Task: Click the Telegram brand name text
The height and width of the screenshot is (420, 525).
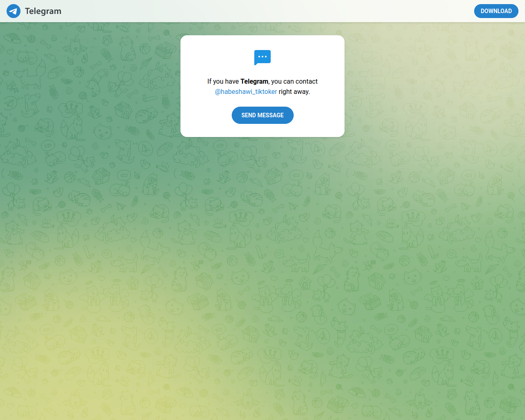Action: click(43, 11)
